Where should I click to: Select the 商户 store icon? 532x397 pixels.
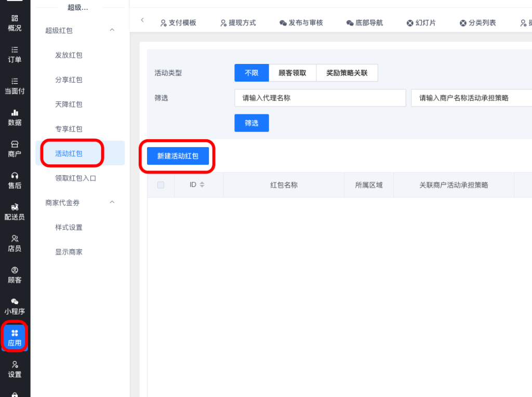15,144
